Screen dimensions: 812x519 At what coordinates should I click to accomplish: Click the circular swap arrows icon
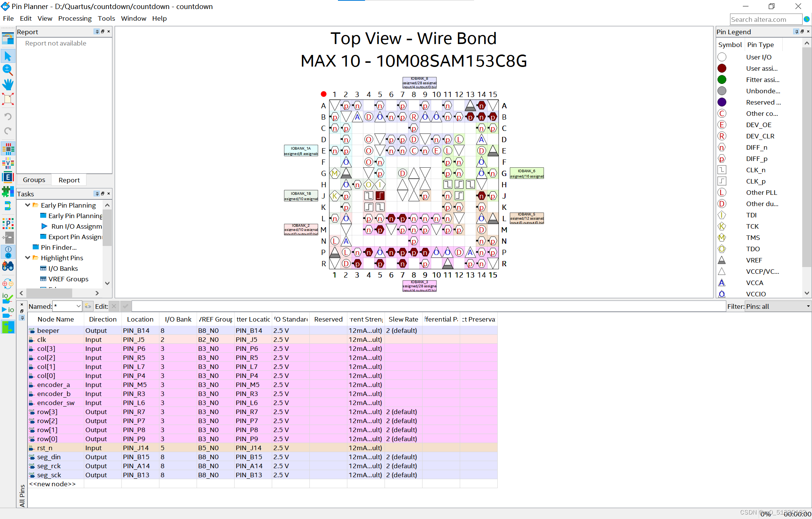click(8, 284)
